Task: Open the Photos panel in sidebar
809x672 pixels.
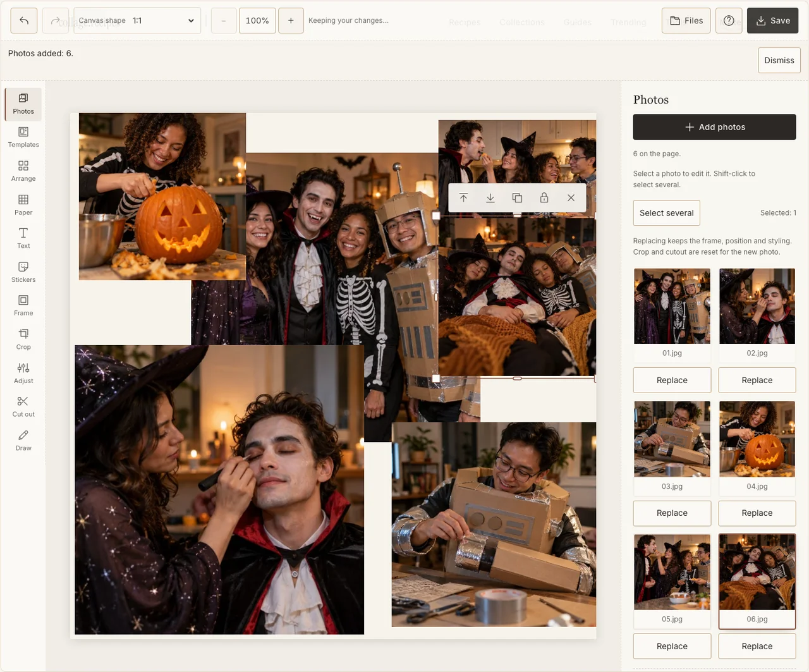Action: (23, 104)
